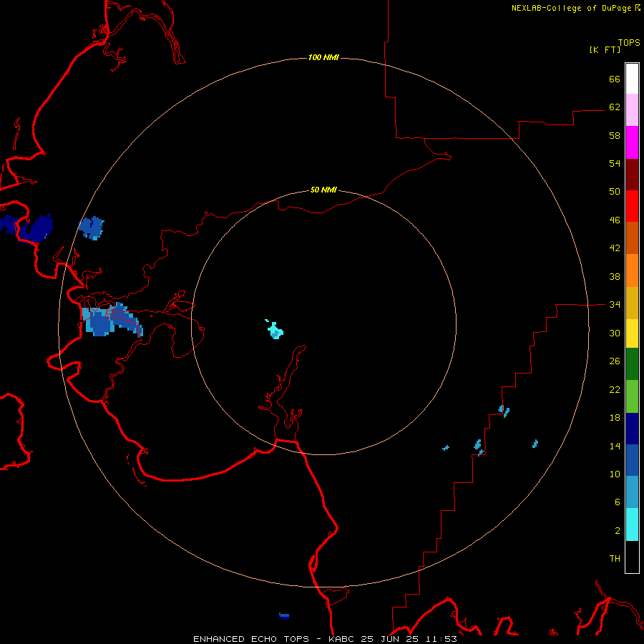Click the light blue legend swatch

click(x=632, y=492)
